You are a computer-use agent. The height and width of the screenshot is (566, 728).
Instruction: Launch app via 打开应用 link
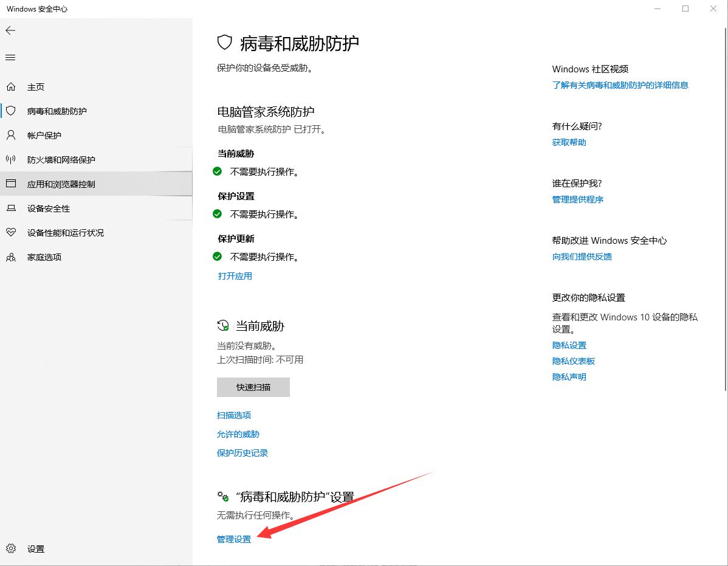[x=235, y=275]
